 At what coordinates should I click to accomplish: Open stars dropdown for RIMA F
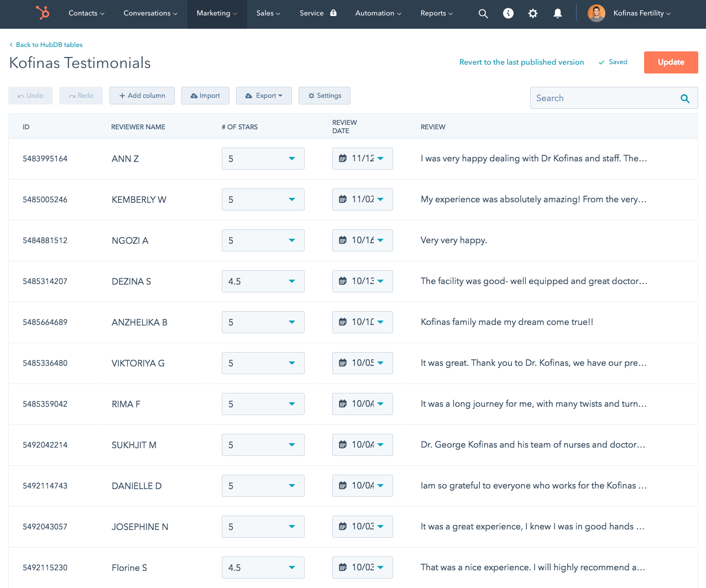(263, 404)
